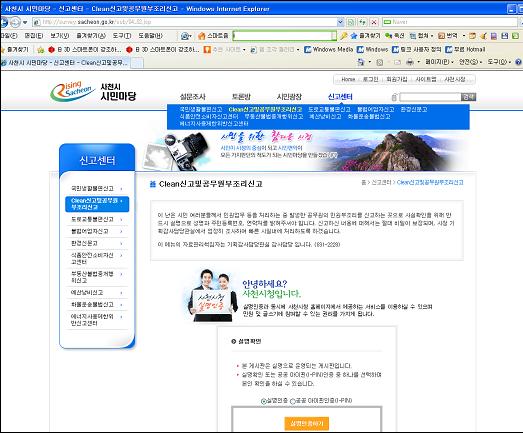Viewport: 523px width, 433px height.
Task: Open the 페이지(P) dropdown in the command bar
Action: pyautogui.click(x=439, y=62)
